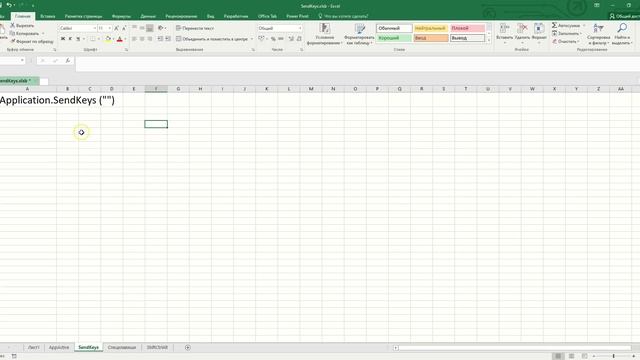Viewport: 640px width, 360px height.
Task: Open Форматировать как таблицу
Action: 359,34
